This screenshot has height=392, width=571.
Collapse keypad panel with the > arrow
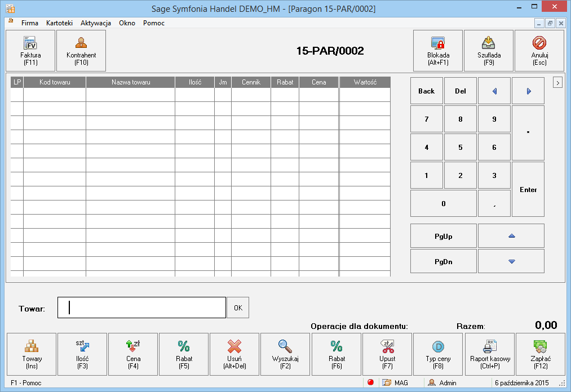(x=557, y=83)
